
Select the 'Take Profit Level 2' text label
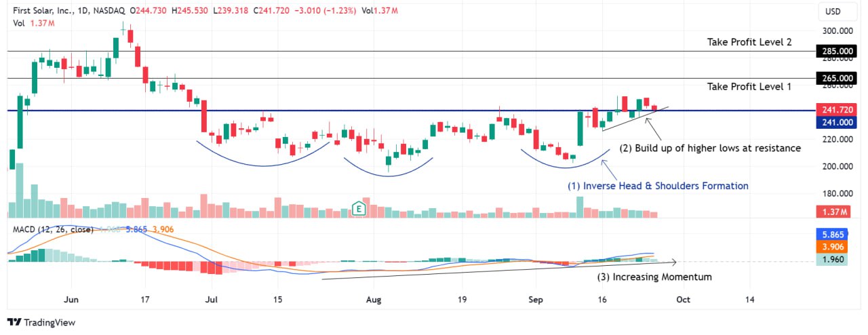coord(749,42)
